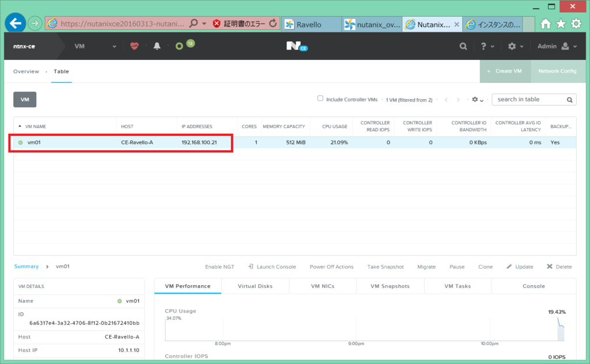Click Delete with X icon
The width and height of the screenshot is (590, 364).
tap(559, 267)
